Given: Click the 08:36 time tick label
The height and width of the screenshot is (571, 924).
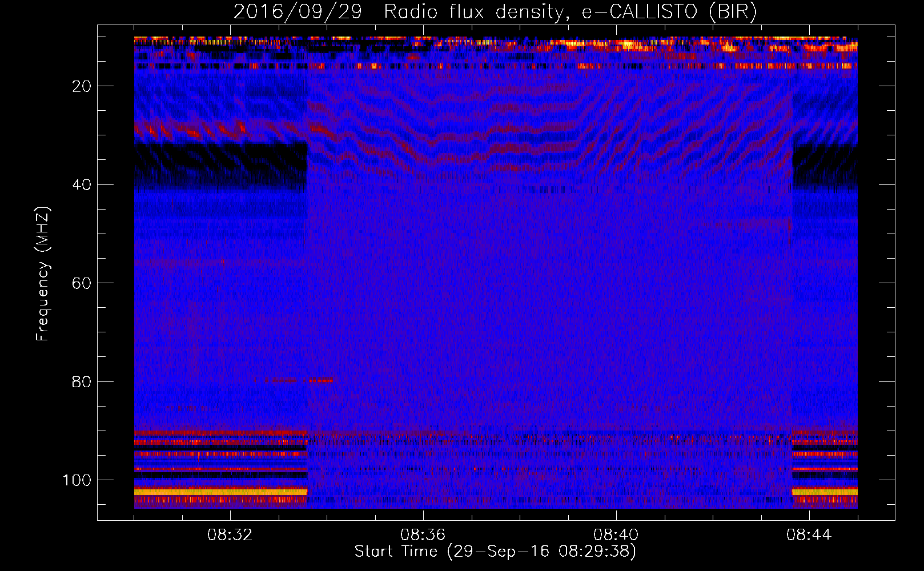Looking at the screenshot, I should 423,536.
